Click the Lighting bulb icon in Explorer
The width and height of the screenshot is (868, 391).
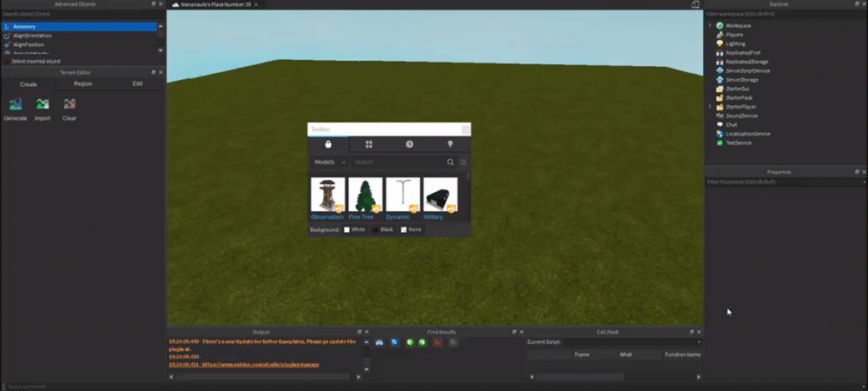click(x=720, y=43)
